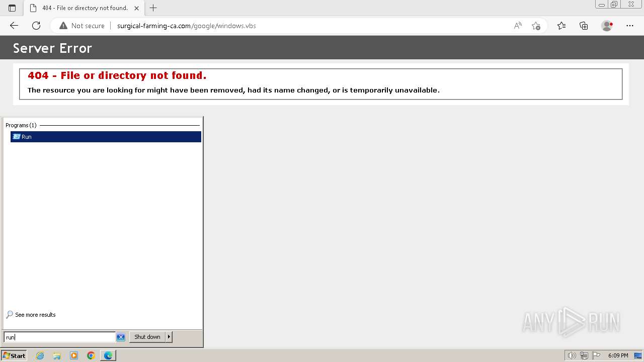
Task: Clear the Start menu search text
Action: pyautogui.click(x=121, y=337)
